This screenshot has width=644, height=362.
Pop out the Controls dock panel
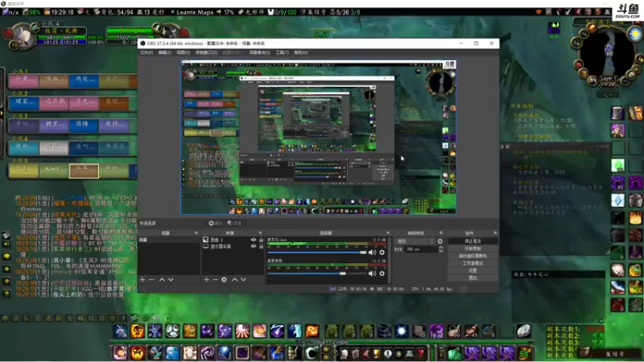coord(495,233)
